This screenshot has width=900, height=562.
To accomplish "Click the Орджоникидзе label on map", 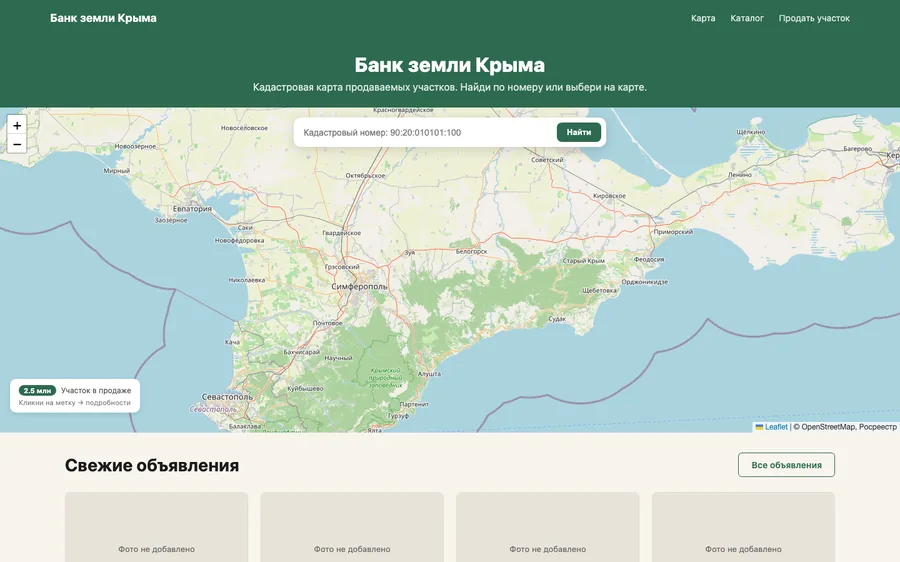I will [x=645, y=282].
